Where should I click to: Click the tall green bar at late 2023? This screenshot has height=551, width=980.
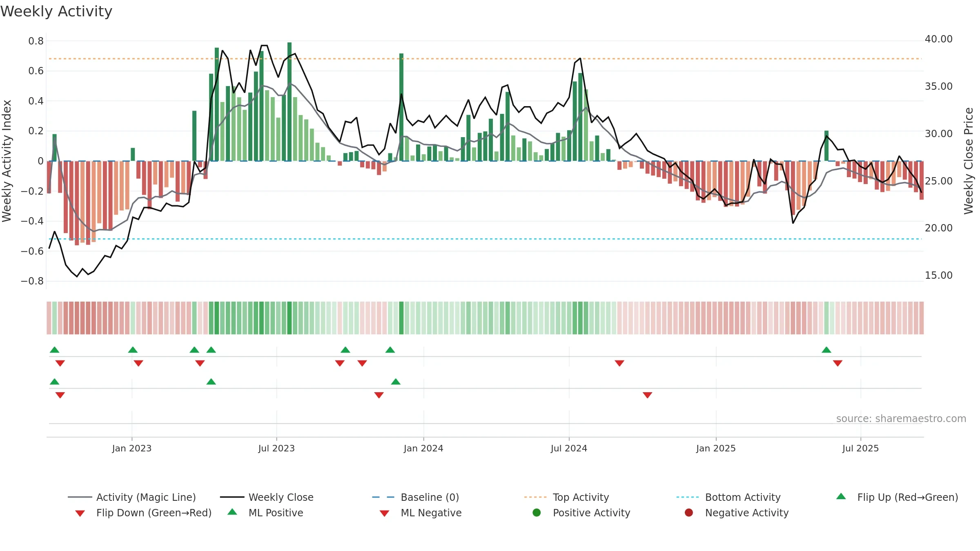click(401, 107)
